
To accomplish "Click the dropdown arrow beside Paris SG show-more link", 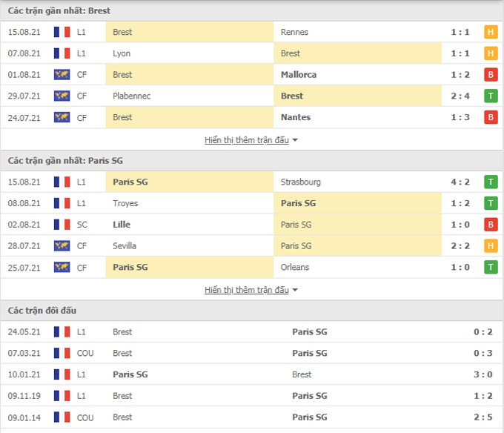I will tap(295, 291).
